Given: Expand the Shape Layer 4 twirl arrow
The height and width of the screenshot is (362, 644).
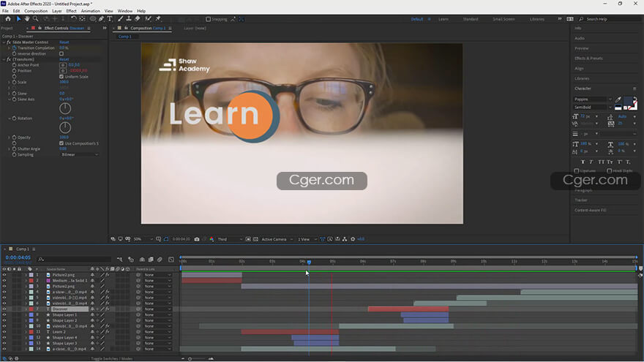Looking at the screenshot, I should click(x=26, y=338).
